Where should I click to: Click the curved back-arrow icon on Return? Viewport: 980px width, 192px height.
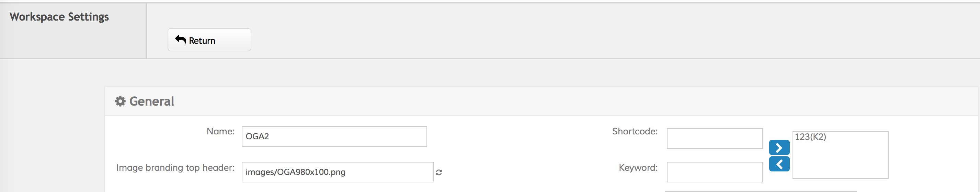(180, 39)
